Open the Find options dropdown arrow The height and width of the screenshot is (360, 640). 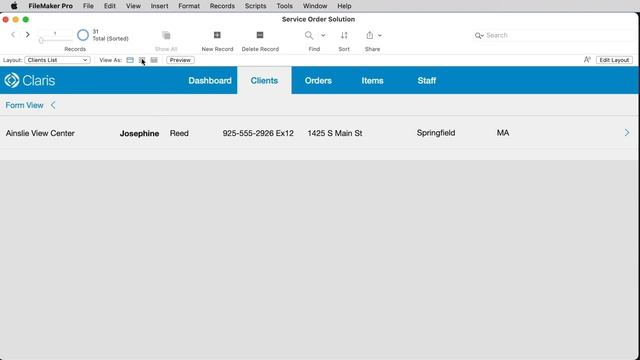pyautogui.click(x=323, y=36)
